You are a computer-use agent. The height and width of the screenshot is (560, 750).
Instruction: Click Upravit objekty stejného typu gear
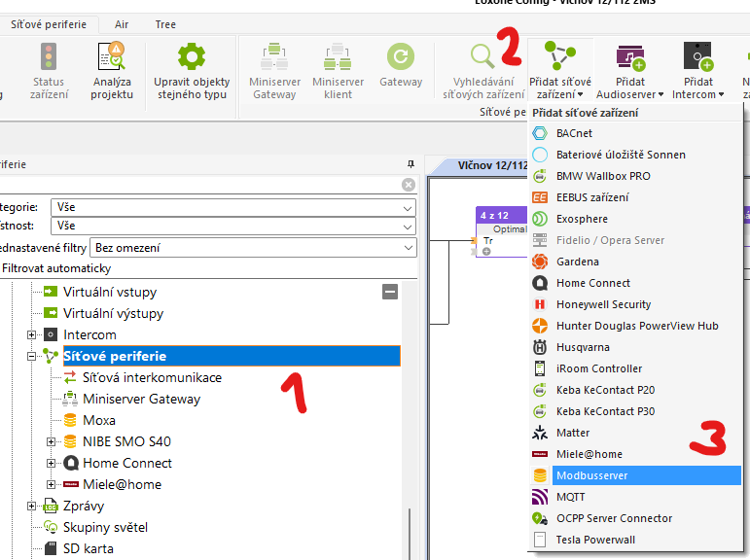[192, 56]
